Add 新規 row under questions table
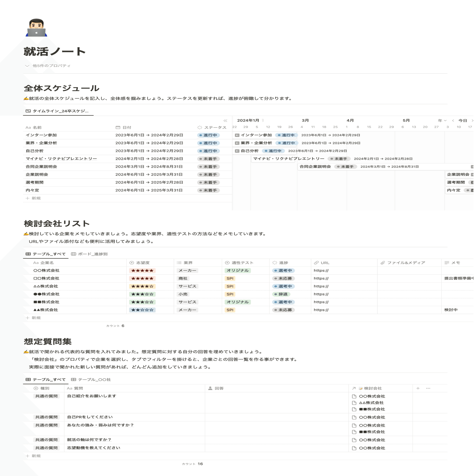This screenshot has height=476, width=476. 34,456
